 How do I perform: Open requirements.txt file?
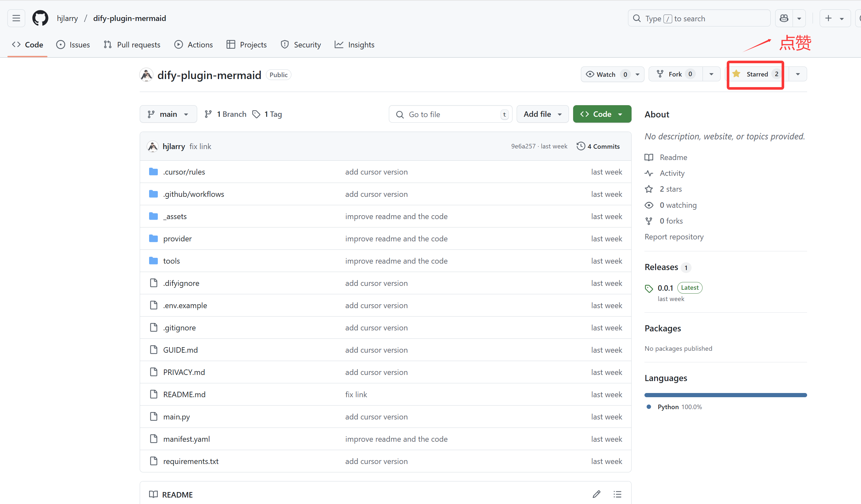point(191,461)
